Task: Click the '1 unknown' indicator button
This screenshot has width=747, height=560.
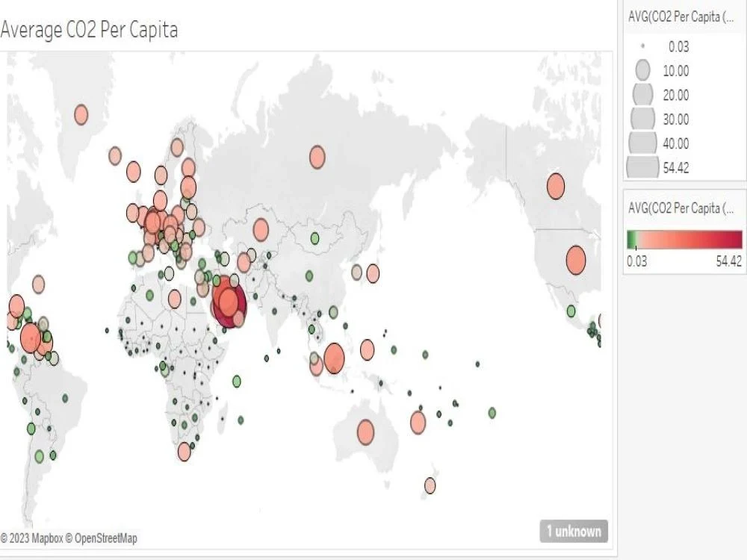Action: click(x=574, y=531)
